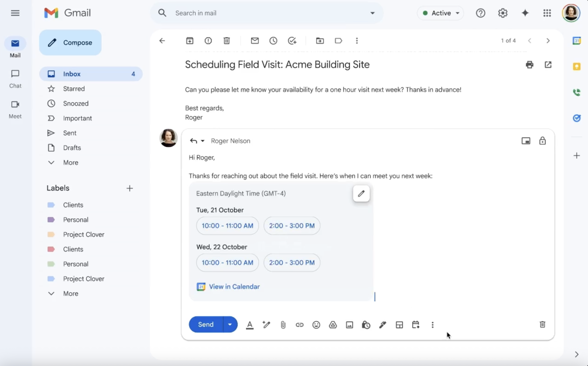Open the Active status dropdown
Image resolution: width=588 pixels, height=366 pixels.
440,13
